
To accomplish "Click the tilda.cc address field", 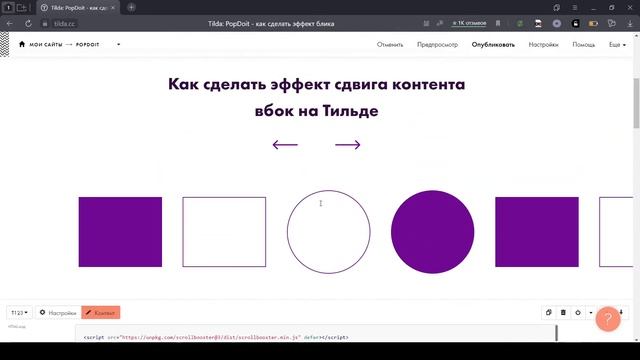I will [x=65, y=24].
